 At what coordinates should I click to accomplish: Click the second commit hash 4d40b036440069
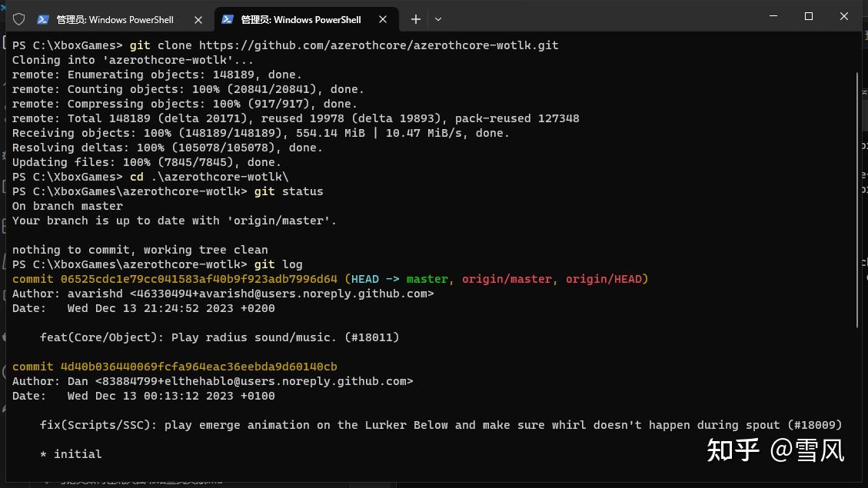point(198,367)
